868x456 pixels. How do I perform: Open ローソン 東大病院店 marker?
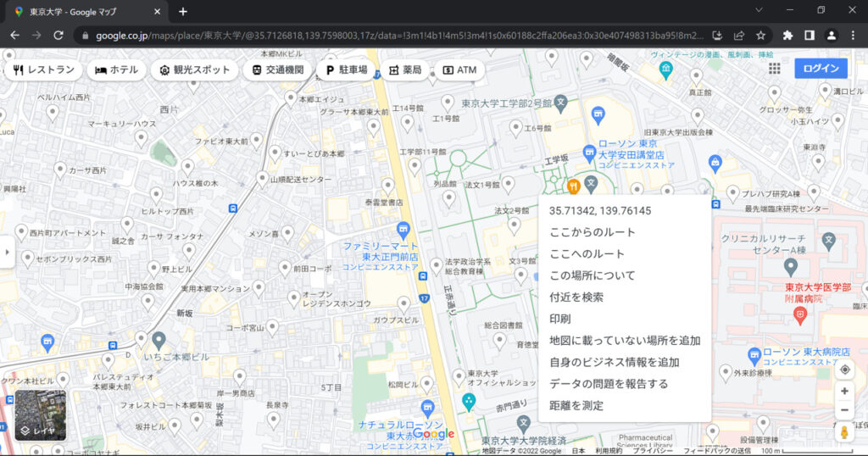point(754,355)
